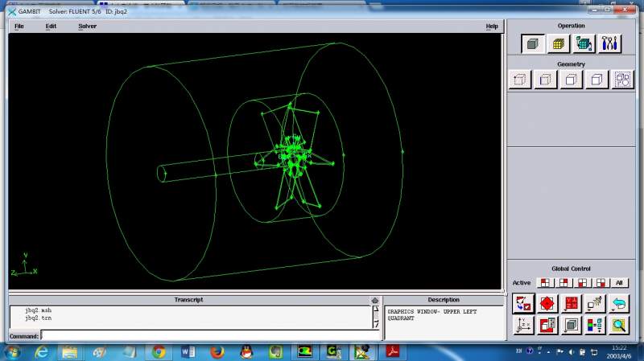Screen dimensions: 644x361
Task: Click the Fit to Window icon
Action: click(523, 304)
